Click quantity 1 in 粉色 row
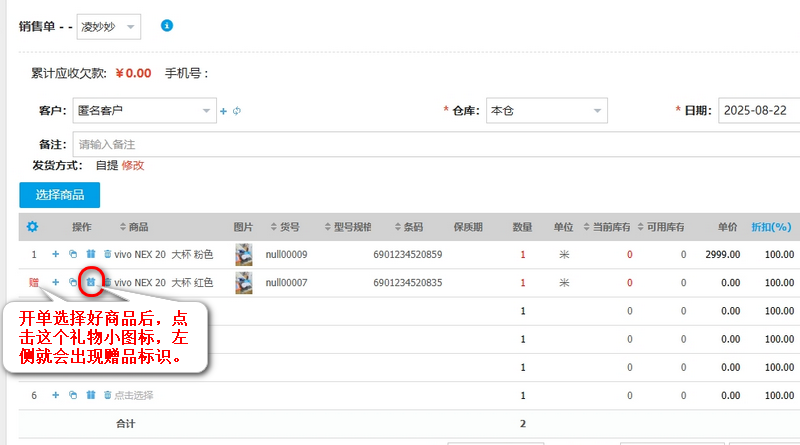Image resolution: width=800 pixels, height=445 pixels. coord(522,254)
